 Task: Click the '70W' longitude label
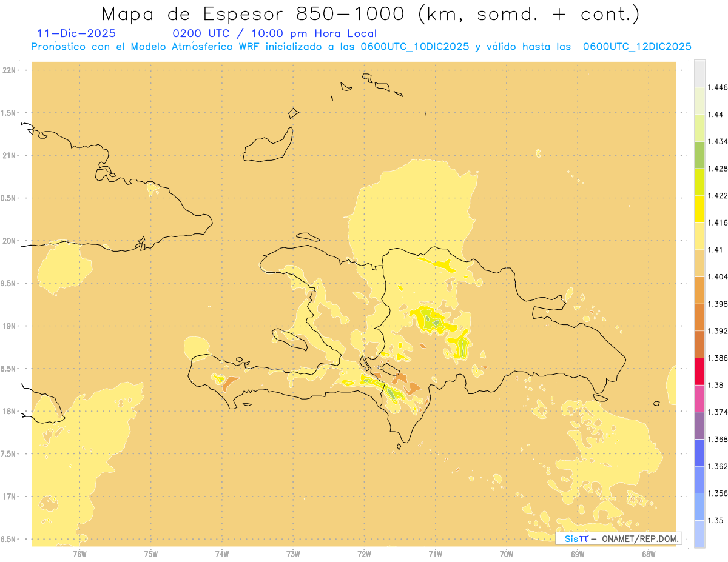pos(507,554)
